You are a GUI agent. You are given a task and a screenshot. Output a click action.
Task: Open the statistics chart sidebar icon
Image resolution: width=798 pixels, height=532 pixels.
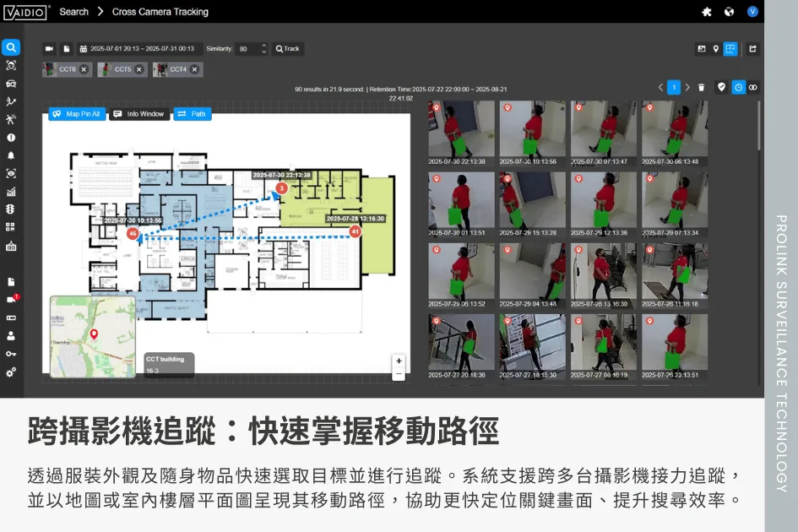[x=11, y=192]
